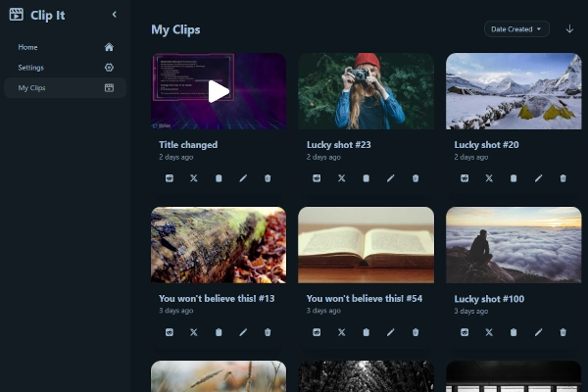Go to Home in sidebar
This screenshot has width=588, height=392.
pos(66,47)
